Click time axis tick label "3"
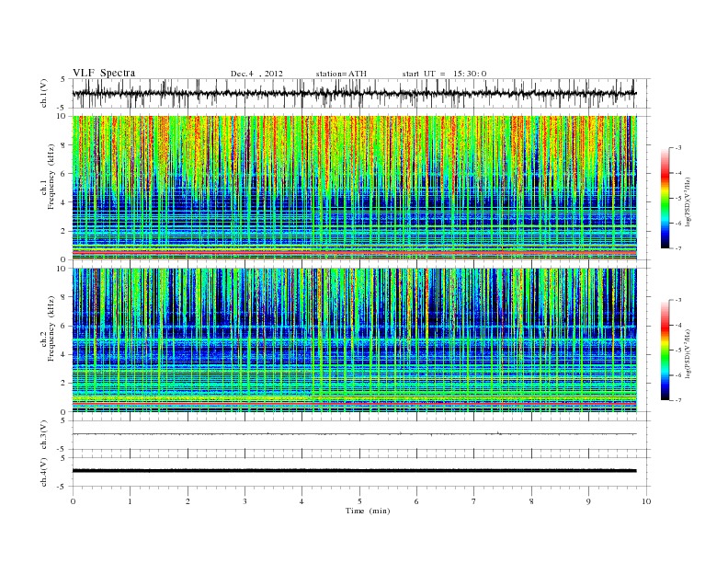 point(245,501)
